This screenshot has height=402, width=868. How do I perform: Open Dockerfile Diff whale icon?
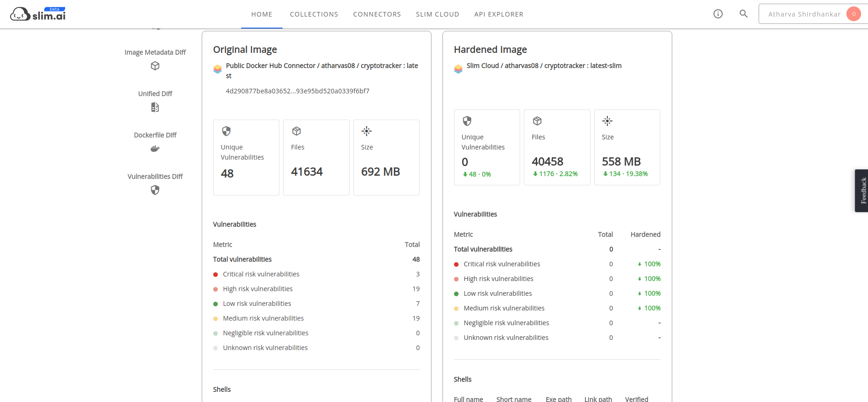tap(155, 149)
